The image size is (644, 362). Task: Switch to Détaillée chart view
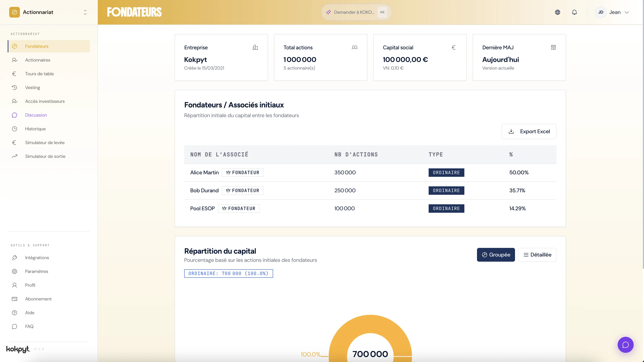pyautogui.click(x=537, y=255)
